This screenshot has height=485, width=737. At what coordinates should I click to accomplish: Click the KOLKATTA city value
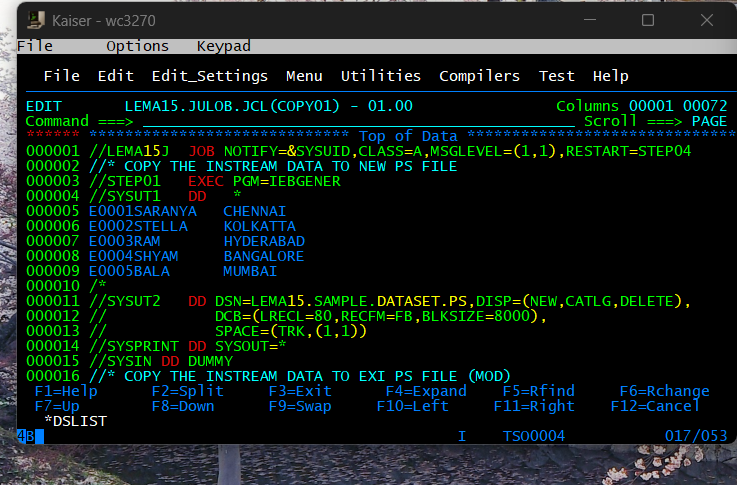259,227
